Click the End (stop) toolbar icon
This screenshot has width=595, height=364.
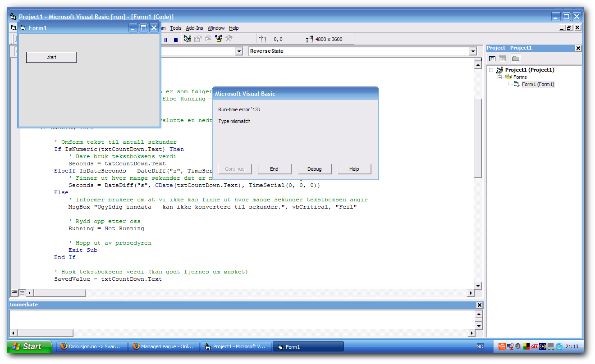tap(176, 40)
